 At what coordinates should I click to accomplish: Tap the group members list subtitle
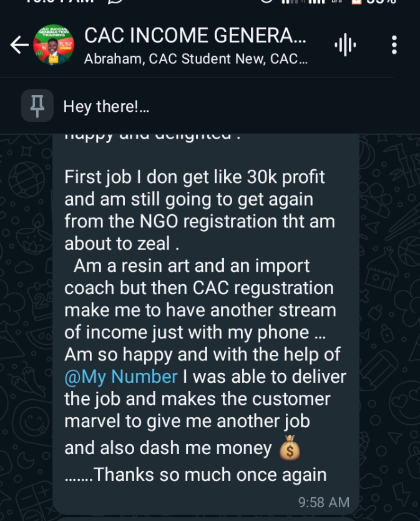pos(195,60)
